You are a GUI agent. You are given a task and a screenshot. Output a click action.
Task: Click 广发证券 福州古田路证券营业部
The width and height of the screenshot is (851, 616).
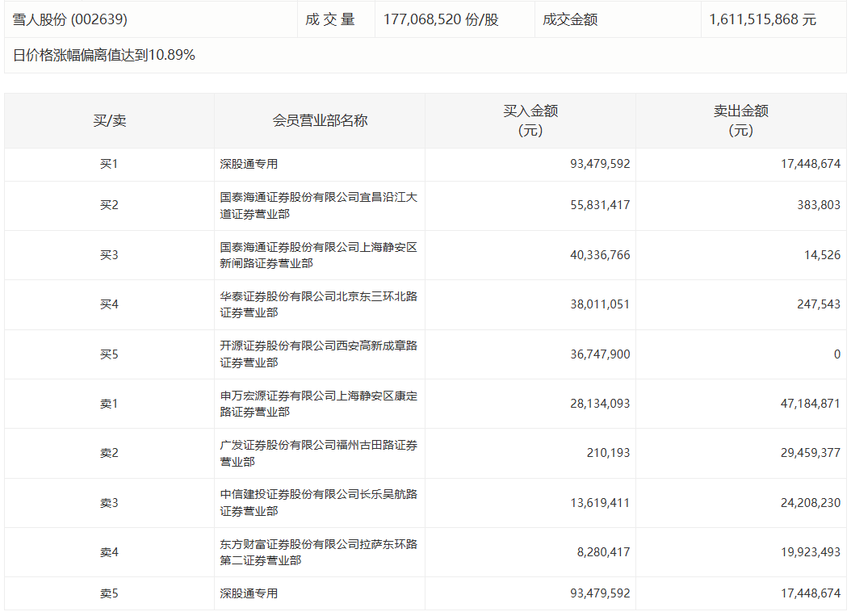[x=318, y=453]
